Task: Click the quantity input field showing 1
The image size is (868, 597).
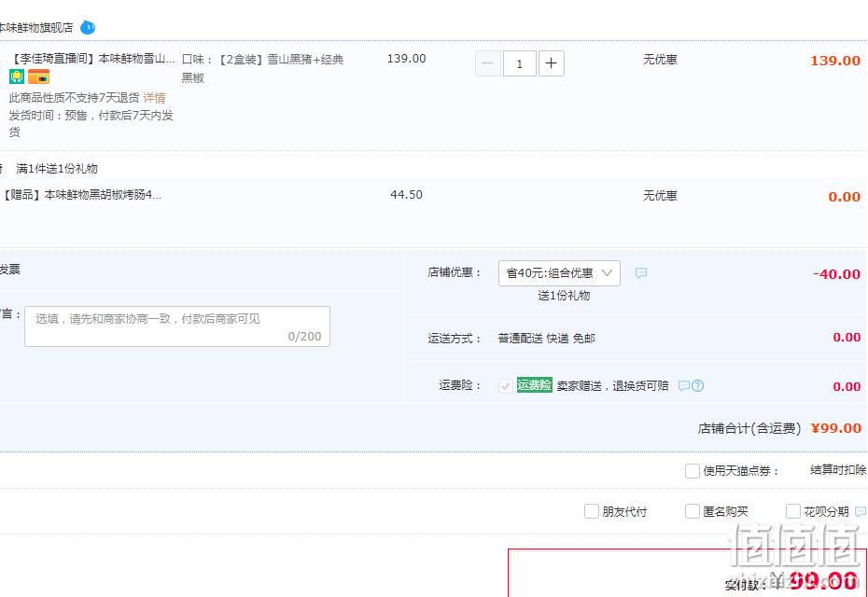Action: tap(519, 63)
